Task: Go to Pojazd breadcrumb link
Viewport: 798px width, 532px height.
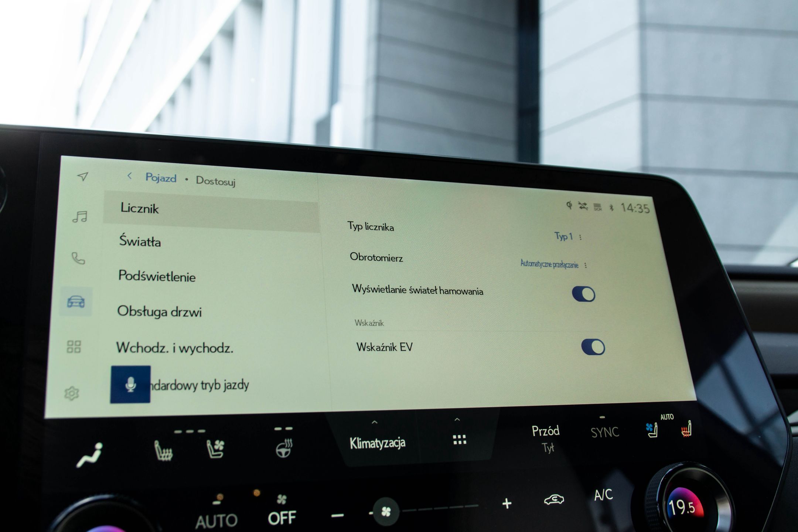Action: (x=161, y=178)
